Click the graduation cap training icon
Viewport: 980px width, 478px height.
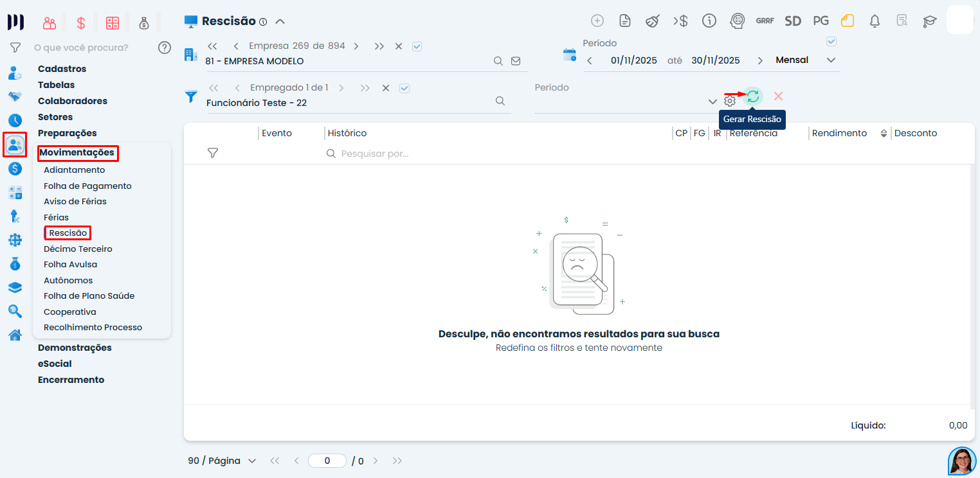[929, 21]
